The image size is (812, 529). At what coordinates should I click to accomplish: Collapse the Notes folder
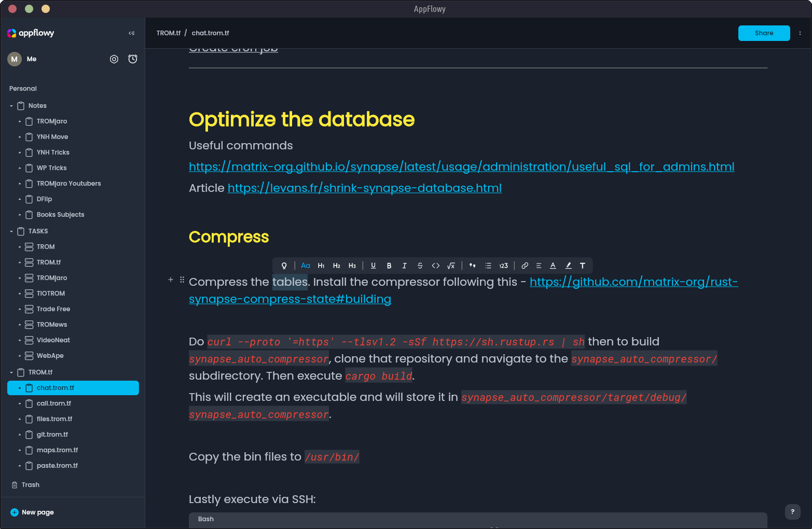coord(11,106)
